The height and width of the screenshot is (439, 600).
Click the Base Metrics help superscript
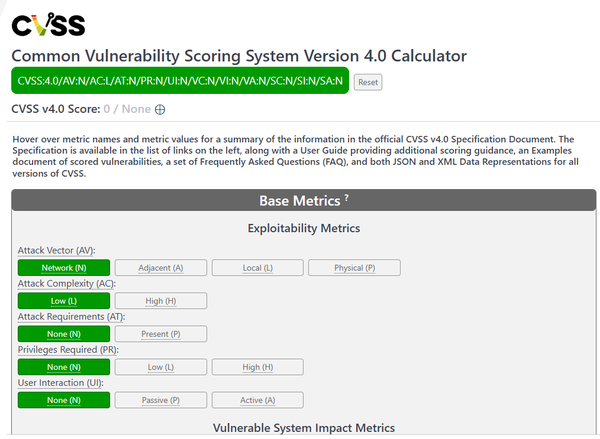(x=346, y=199)
